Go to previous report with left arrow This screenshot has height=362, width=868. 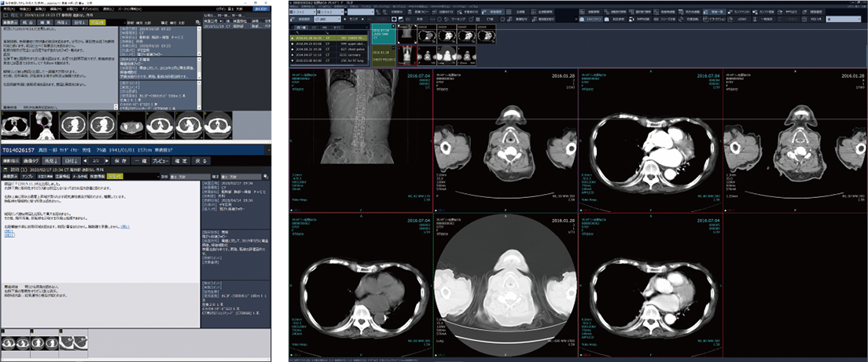coord(86,159)
